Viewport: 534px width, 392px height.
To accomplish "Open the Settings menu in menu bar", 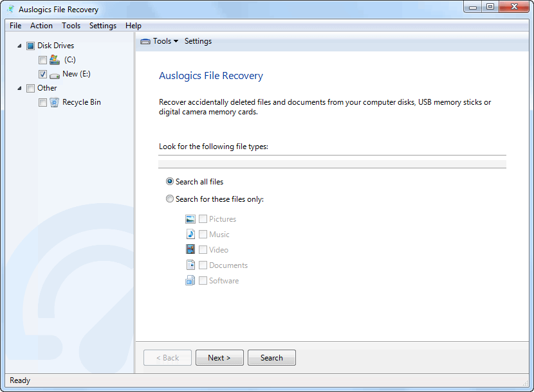I will [x=102, y=26].
